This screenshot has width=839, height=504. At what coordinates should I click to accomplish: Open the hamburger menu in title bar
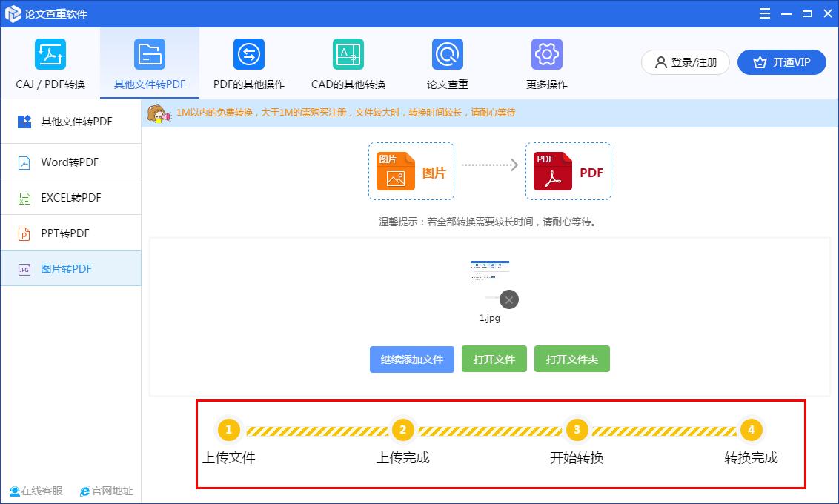(764, 13)
